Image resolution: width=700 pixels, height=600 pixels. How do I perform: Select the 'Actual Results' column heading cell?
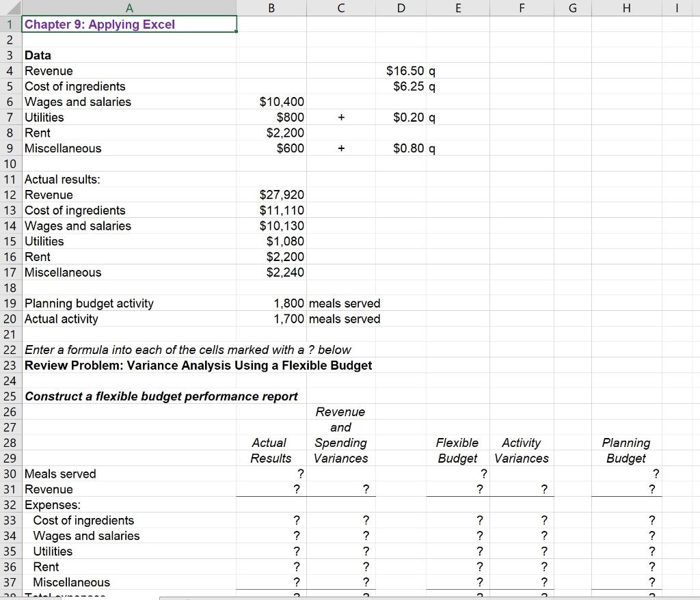coord(269,451)
